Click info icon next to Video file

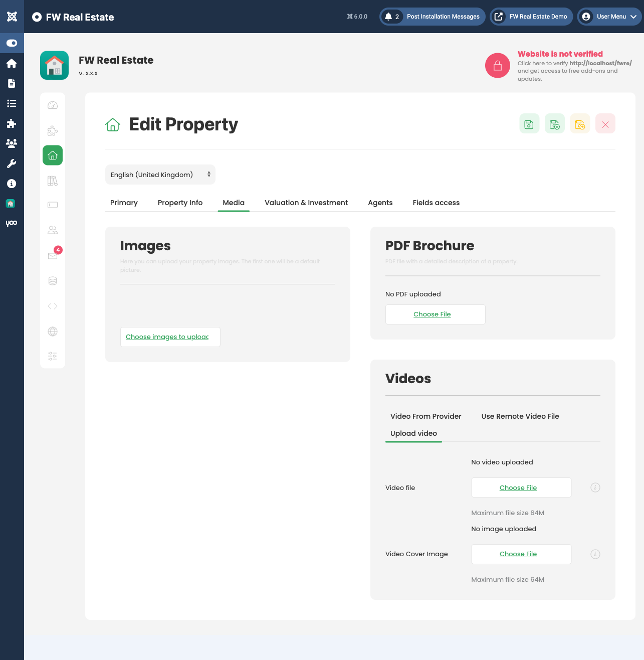(595, 487)
